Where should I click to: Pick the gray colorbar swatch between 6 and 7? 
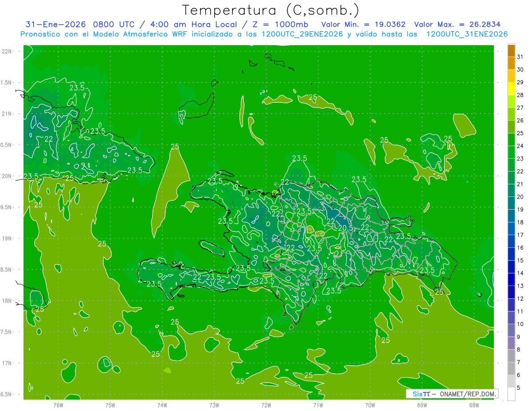(x=511, y=368)
